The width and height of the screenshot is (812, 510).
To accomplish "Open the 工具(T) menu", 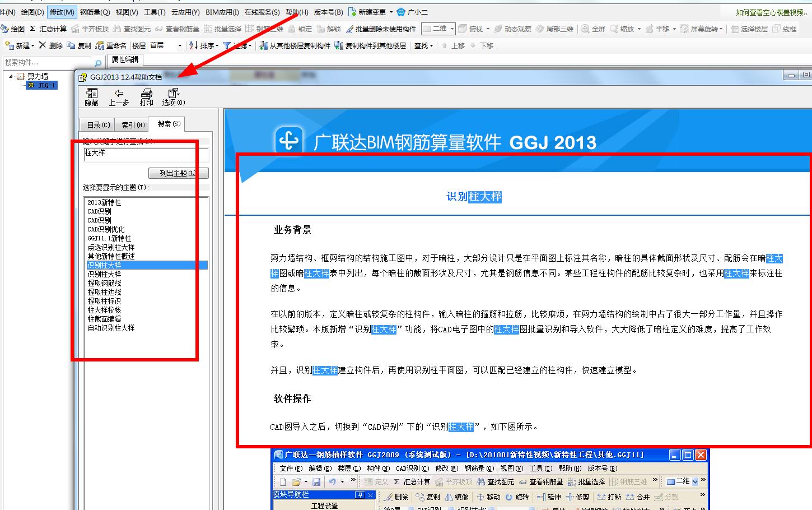I will 155,12.
